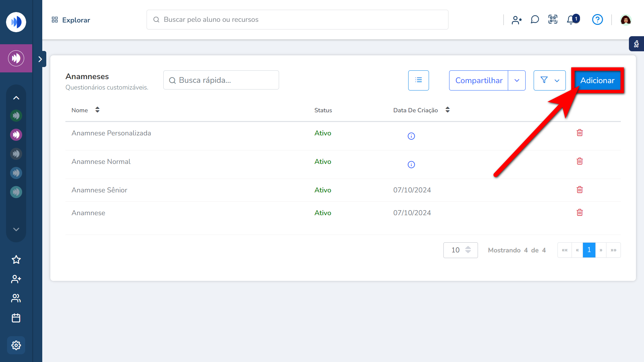Screen dimensions: 644x362
Task: Click the help question mark icon
Action: pyautogui.click(x=597, y=19)
